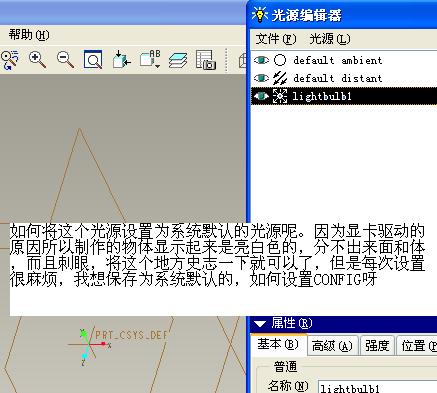Select the PRT_CSYS_DEF coordinate system label
This screenshot has height=393, width=437.
[131, 335]
